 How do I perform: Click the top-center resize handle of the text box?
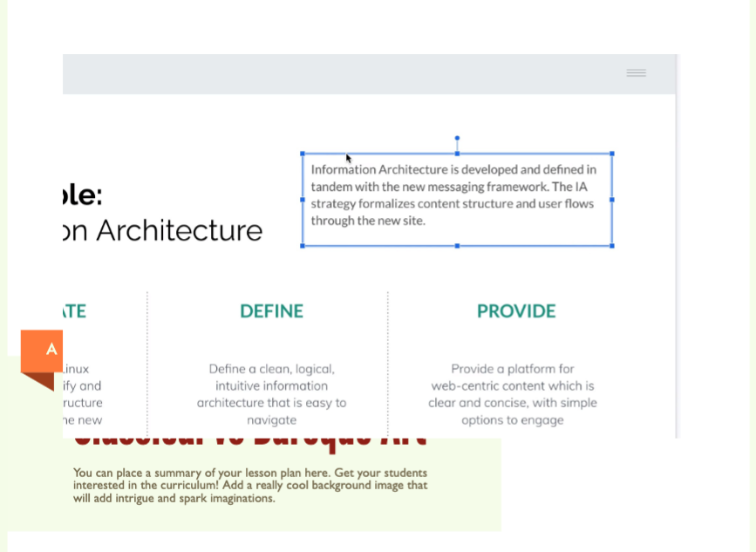(x=457, y=153)
